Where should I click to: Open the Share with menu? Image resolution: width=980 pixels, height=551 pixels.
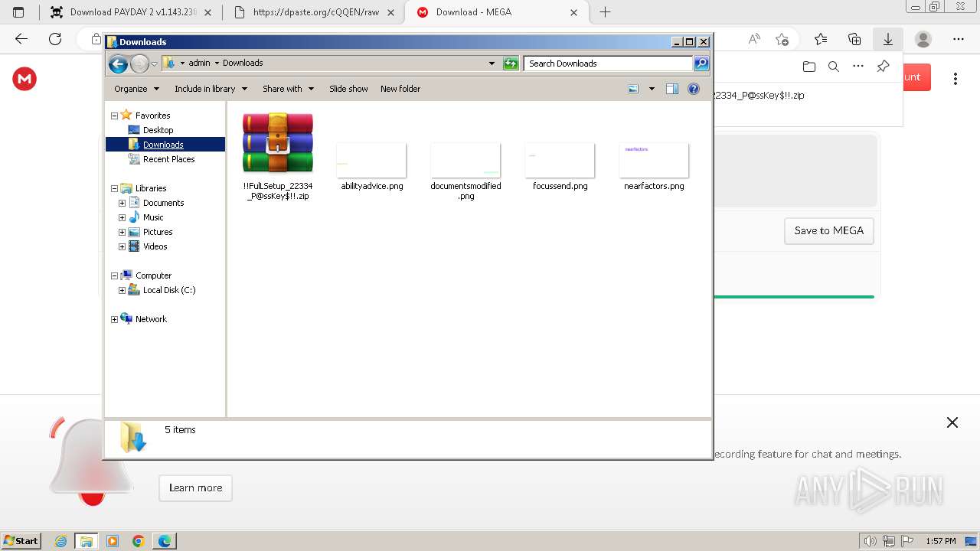point(288,89)
